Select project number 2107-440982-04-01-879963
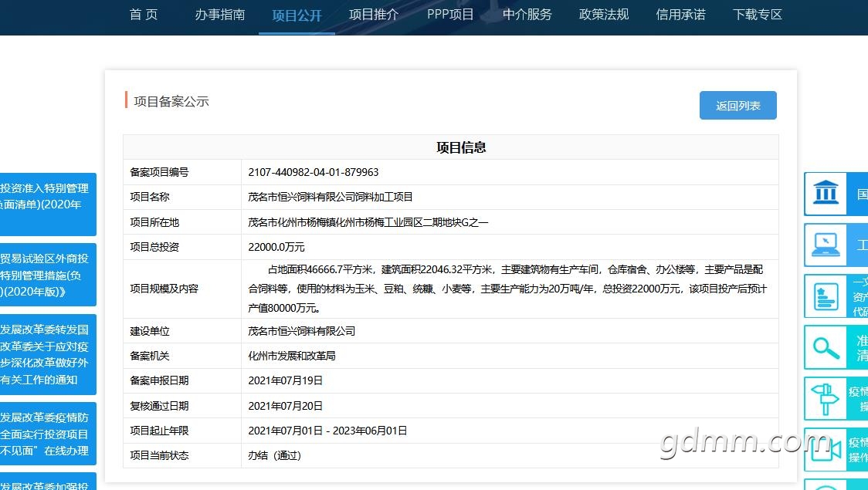Image resolution: width=868 pixels, height=490 pixels. (x=314, y=172)
